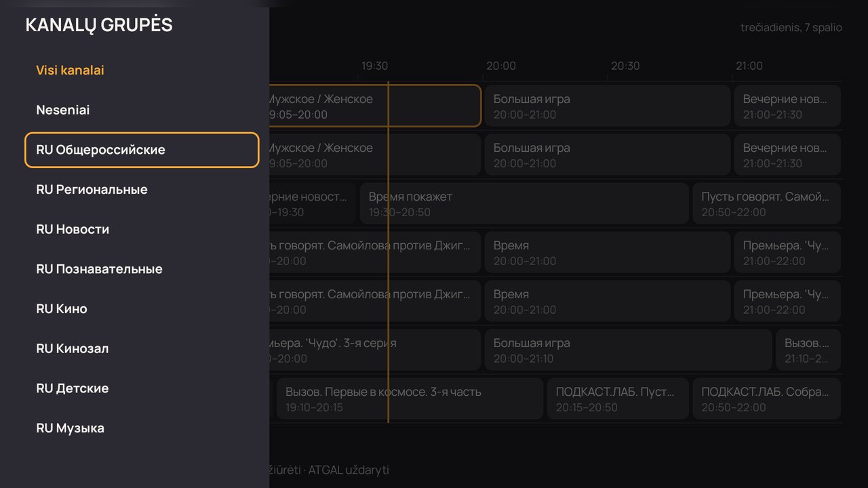Image resolution: width=868 pixels, height=488 pixels.
Task: Select the RU Региональные group
Action: coord(142,190)
